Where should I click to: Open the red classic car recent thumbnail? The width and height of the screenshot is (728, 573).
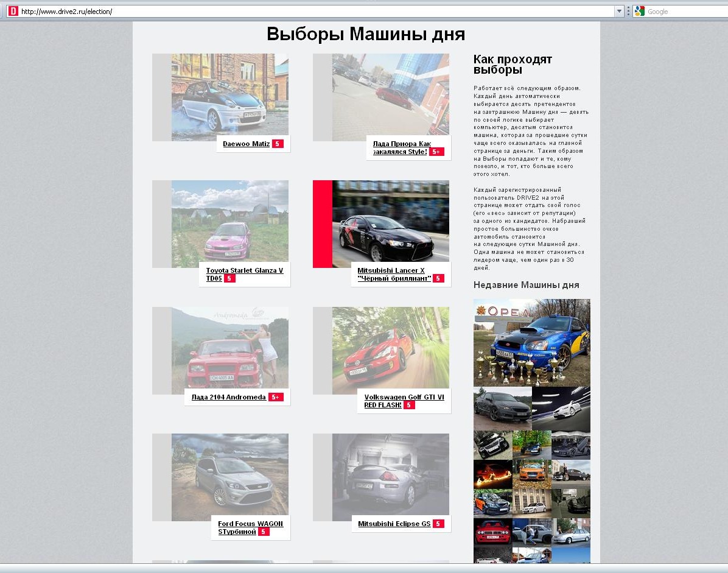pyautogui.click(x=492, y=533)
